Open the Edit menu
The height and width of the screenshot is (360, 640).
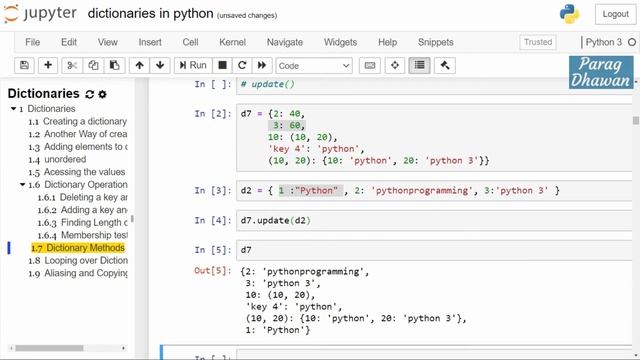pos(69,42)
